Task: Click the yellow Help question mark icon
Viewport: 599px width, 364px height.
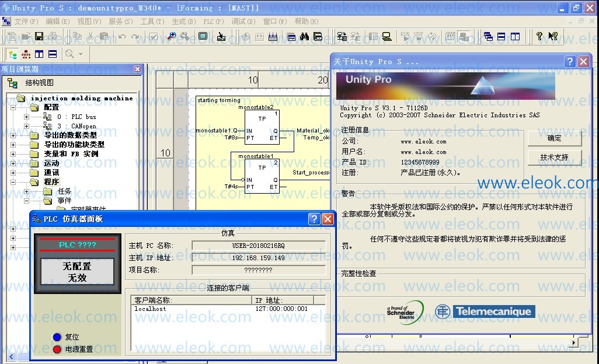Action: point(539,36)
